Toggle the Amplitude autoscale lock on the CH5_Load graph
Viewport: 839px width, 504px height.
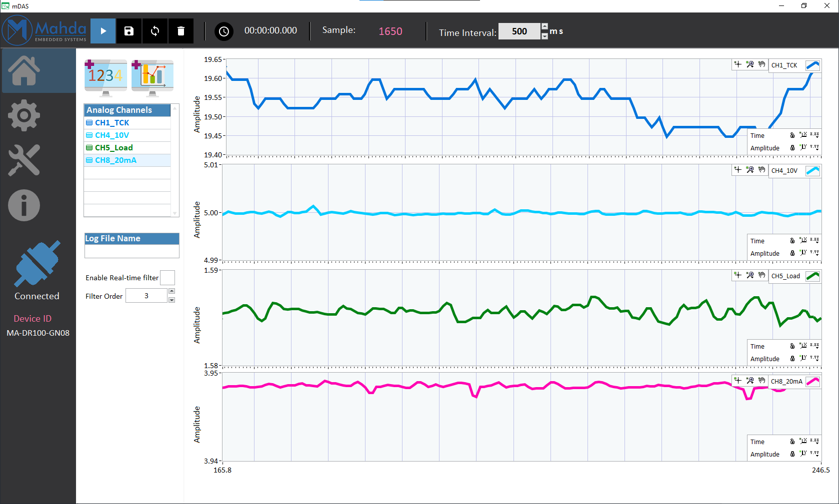(792, 359)
